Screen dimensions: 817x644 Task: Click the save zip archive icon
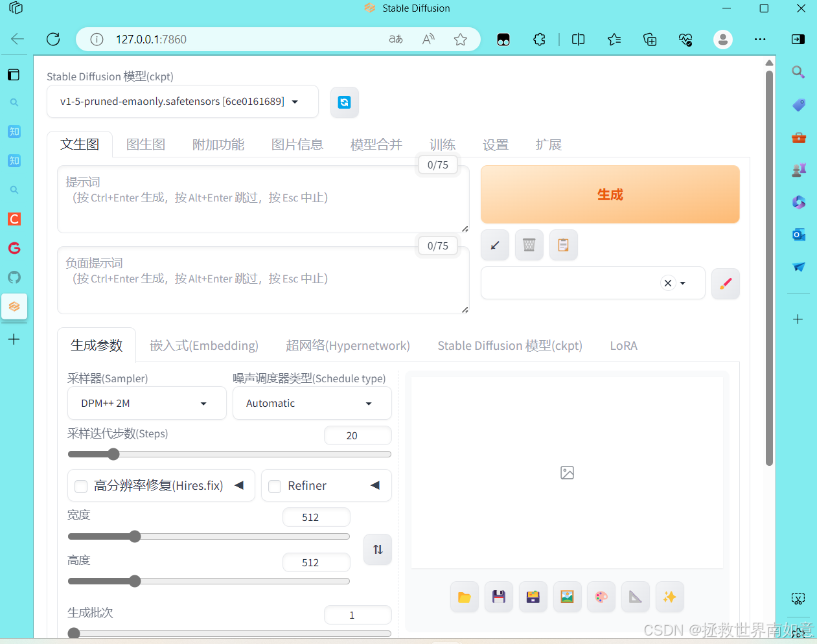[533, 597]
